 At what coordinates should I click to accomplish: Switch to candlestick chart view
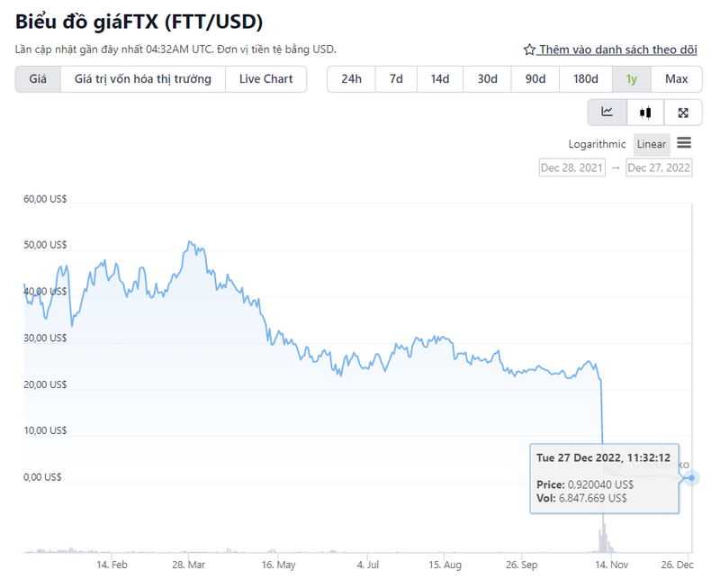click(644, 112)
